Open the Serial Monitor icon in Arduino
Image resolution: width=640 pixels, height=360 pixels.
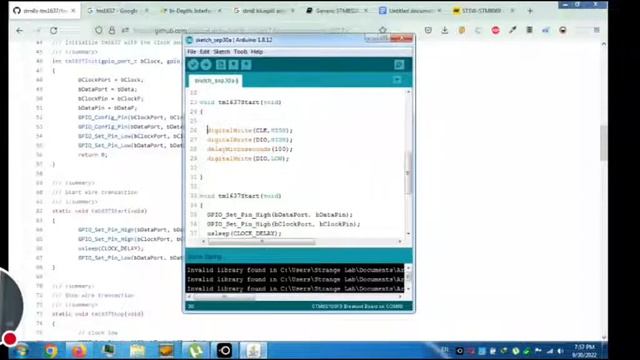(399, 64)
